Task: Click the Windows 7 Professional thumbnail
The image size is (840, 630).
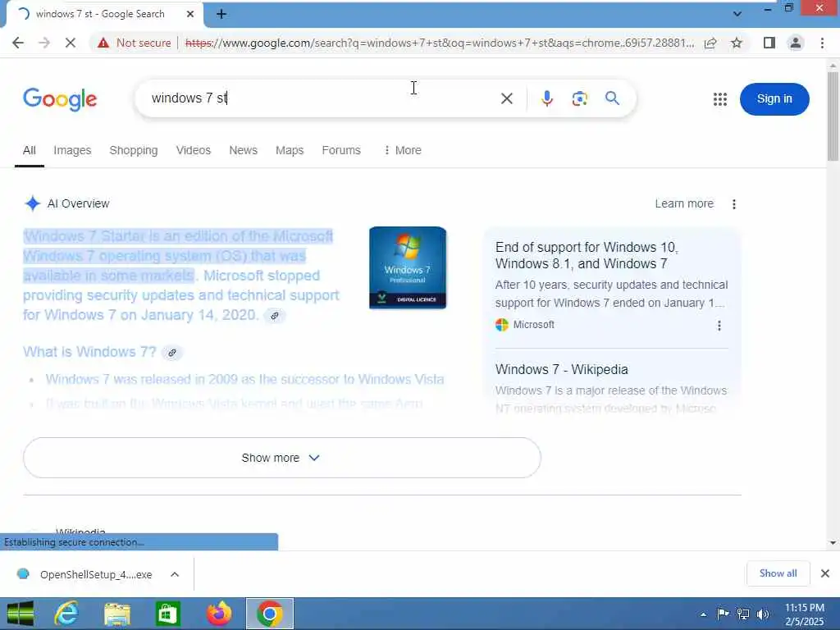Action: click(408, 268)
